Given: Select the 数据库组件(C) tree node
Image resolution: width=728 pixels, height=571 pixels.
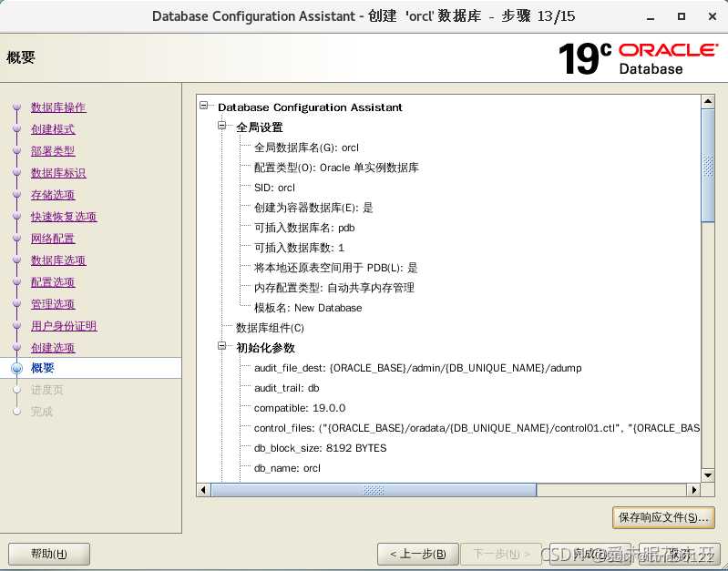Looking at the screenshot, I should (270, 328).
